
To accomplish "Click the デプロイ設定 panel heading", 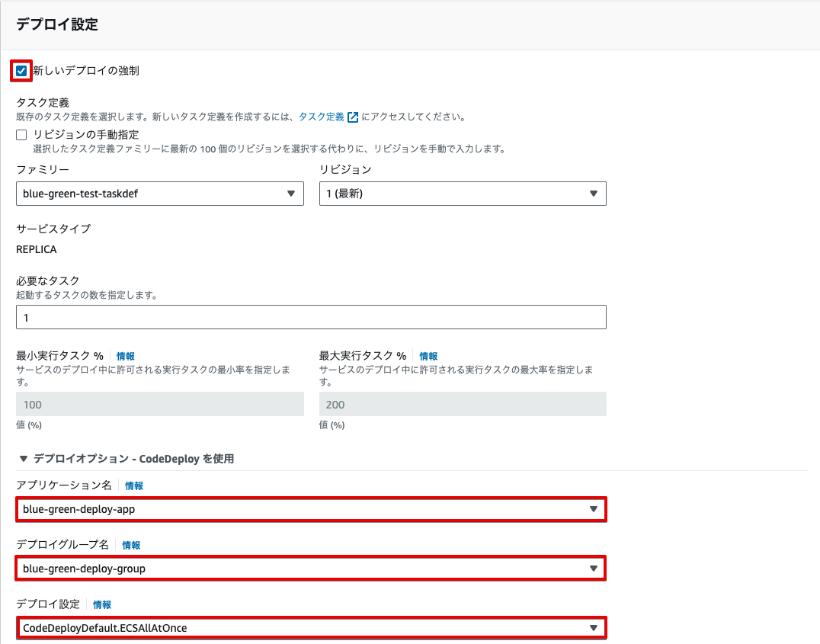I will pos(57,24).
